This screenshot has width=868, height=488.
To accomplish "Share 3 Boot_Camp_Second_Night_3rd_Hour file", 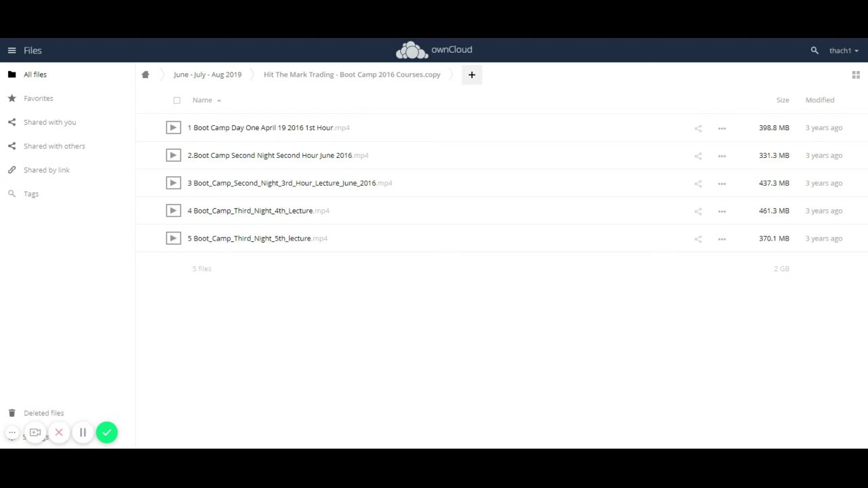I will [698, 184].
